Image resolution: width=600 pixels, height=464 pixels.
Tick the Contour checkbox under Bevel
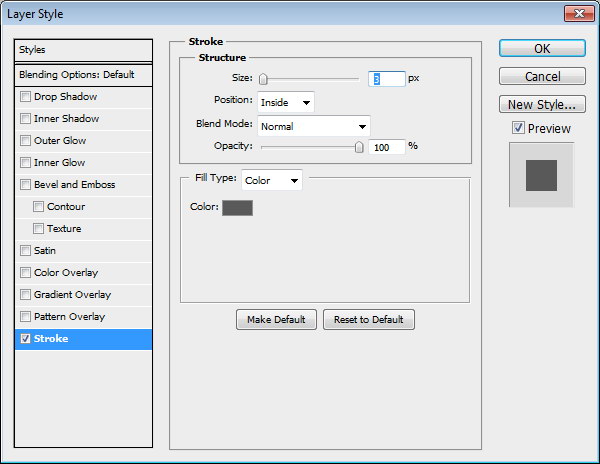coord(39,207)
